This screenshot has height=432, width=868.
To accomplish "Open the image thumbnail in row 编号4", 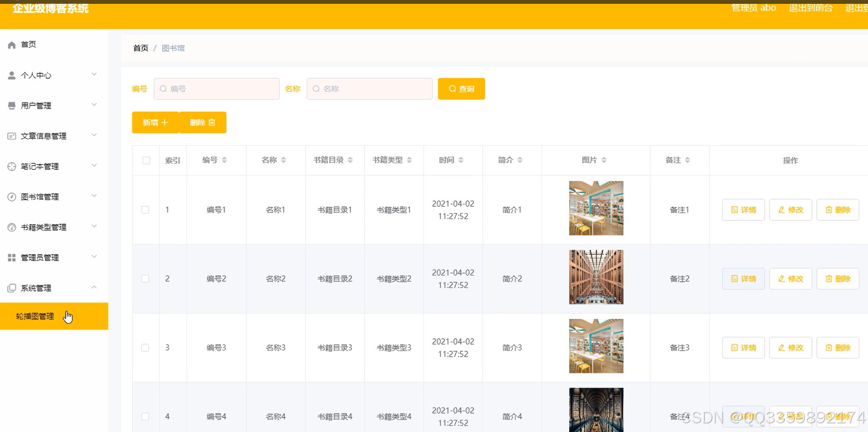I will tap(596, 410).
